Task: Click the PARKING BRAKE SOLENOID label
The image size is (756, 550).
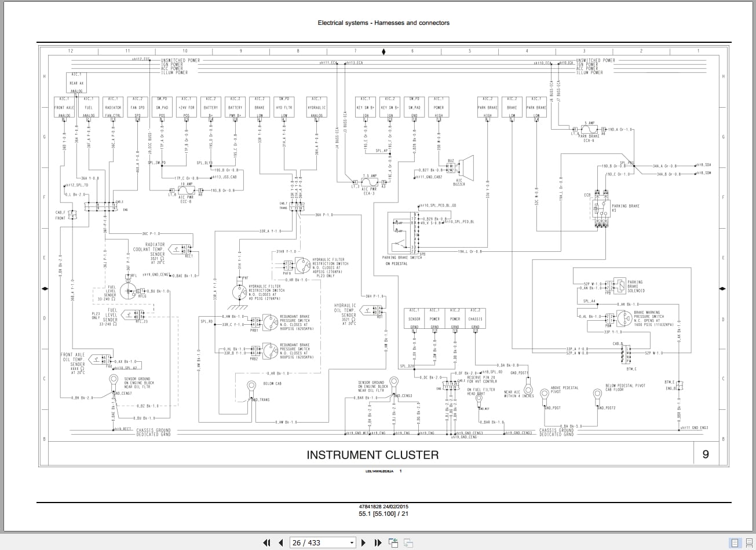Action: point(636,287)
